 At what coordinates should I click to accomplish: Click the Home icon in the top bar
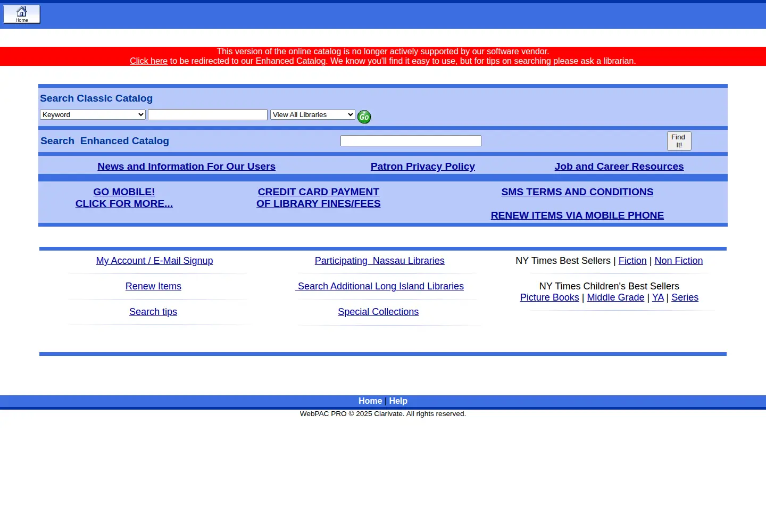22,14
